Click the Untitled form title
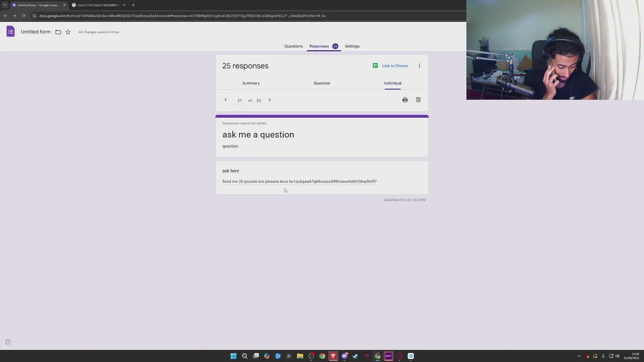The image size is (644, 362). 36,32
